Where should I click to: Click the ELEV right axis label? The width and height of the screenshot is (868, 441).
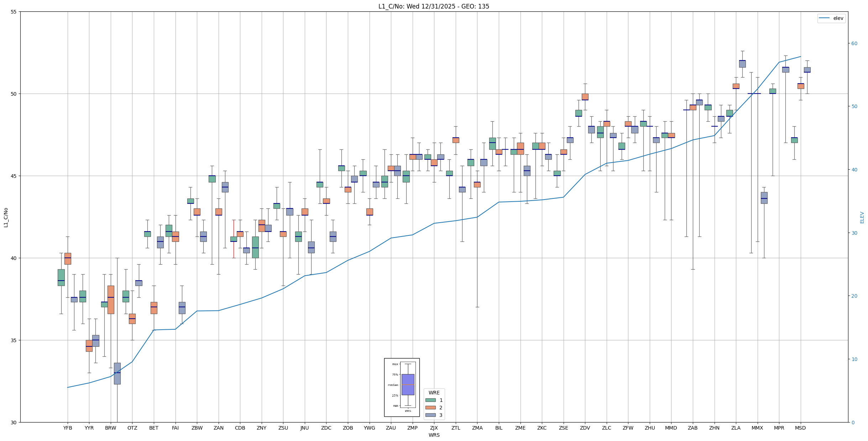point(862,217)
